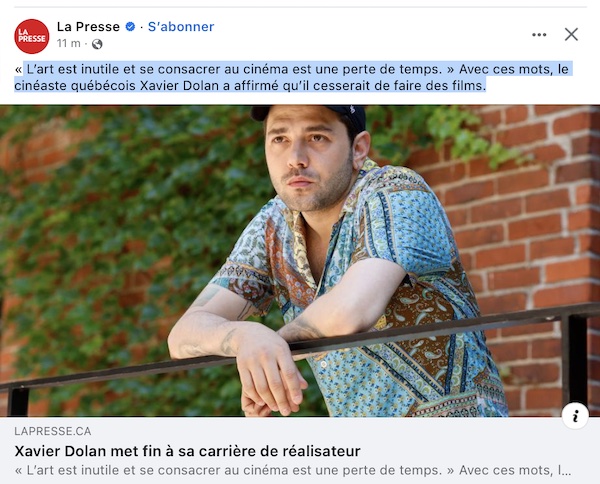Click the opening « quotation mark in post
Viewport: 600px width, 484px height.
pos(18,70)
